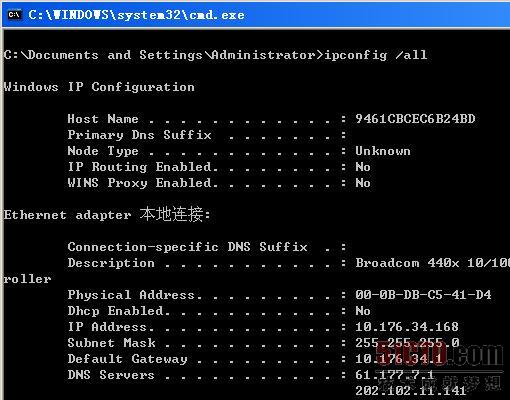
Task: Open the cmd.exe system menu icon
Action: [15, 15]
